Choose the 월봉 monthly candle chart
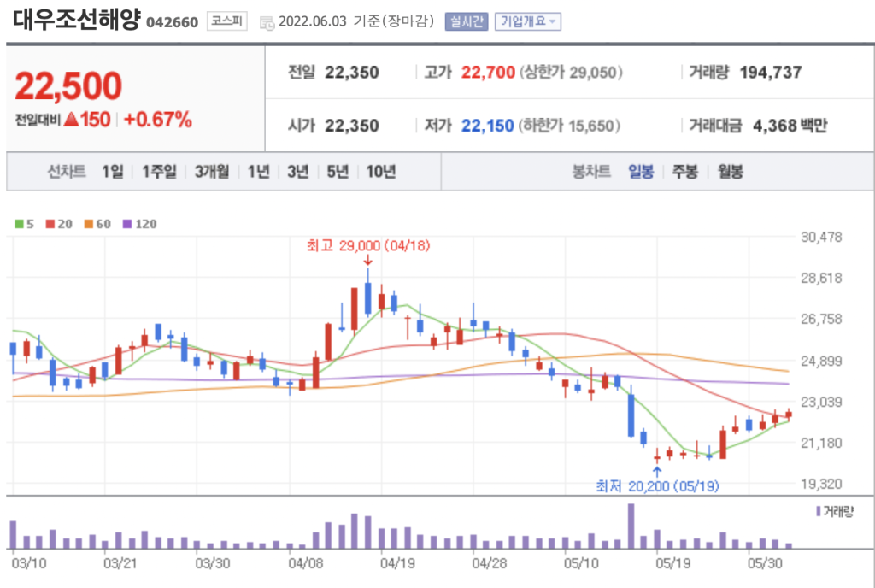The height and width of the screenshot is (588, 875). [731, 172]
